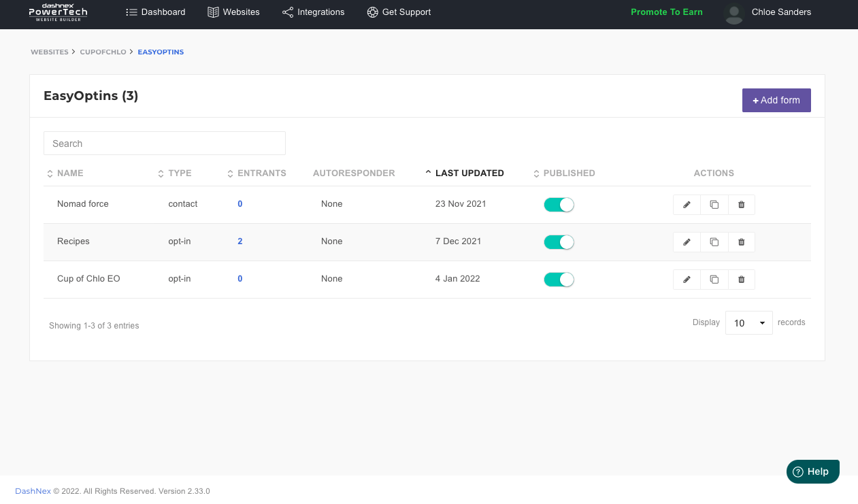The width and height of the screenshot is (858, 504).
Task: Click the Add form button
Action: pos(776,101)
